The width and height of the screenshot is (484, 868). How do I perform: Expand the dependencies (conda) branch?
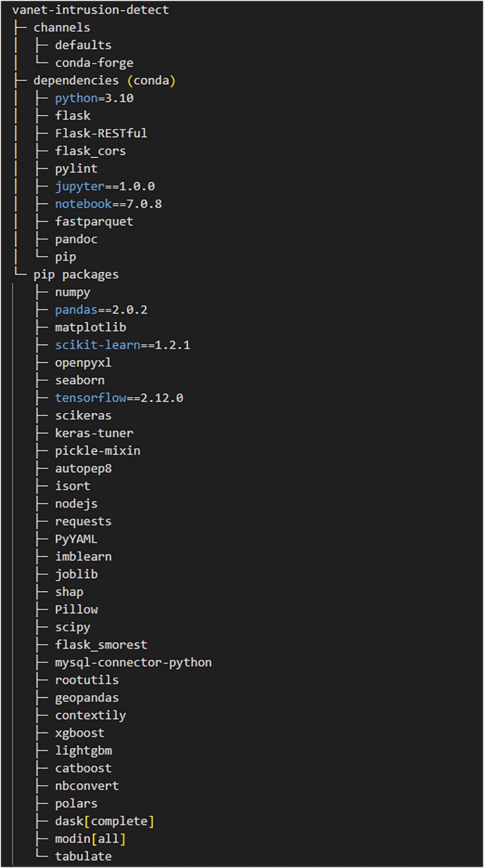(104, 81)
